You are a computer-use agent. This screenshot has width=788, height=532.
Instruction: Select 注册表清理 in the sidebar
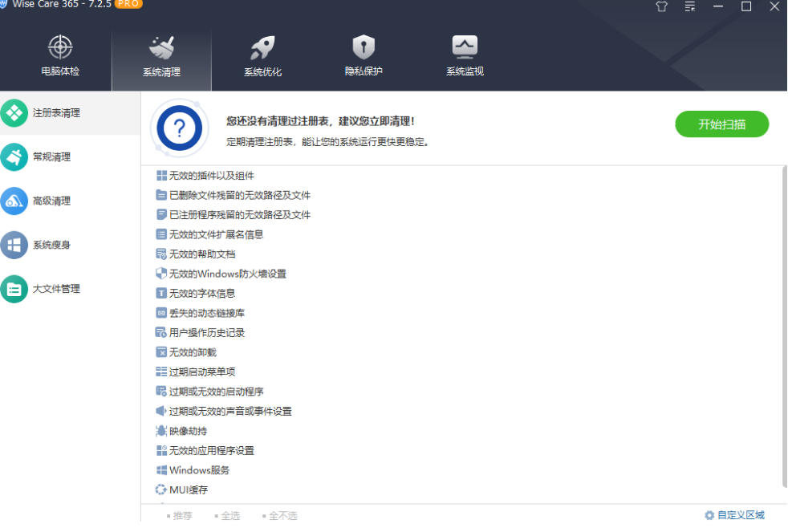(x=70, y=113)
